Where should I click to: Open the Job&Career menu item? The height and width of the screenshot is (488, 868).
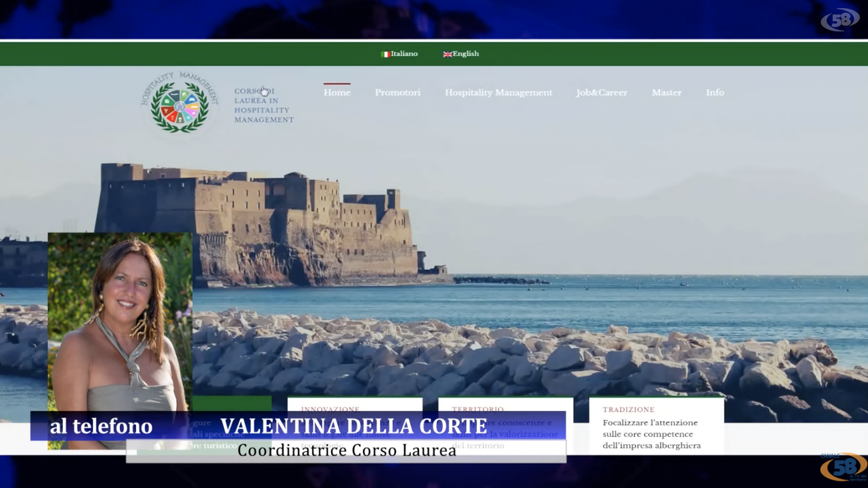(x=602, y=92)
